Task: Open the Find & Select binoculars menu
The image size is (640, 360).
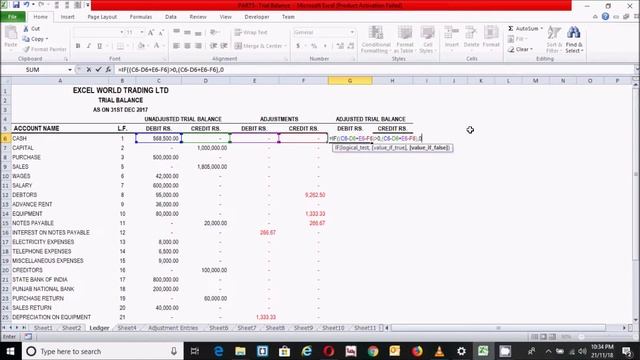Action: [x=573, y=39]
